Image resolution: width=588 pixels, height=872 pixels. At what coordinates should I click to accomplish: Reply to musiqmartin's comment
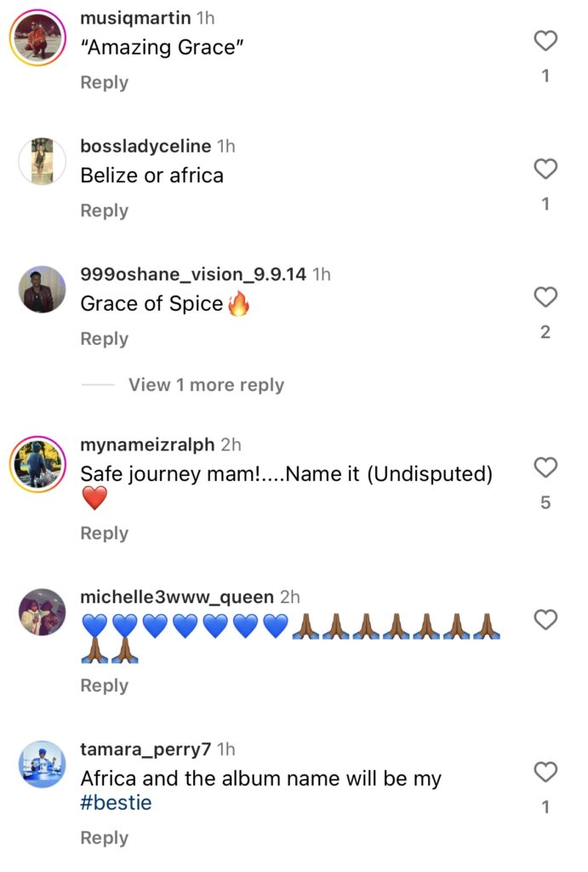point(105,83)
